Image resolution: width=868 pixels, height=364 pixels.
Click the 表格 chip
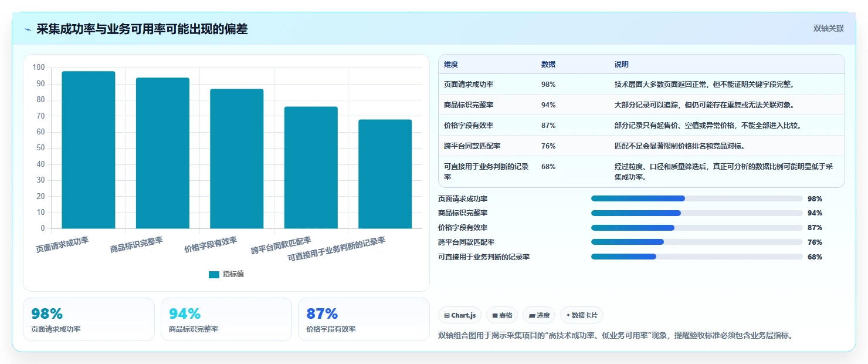[x=502, y=315]
